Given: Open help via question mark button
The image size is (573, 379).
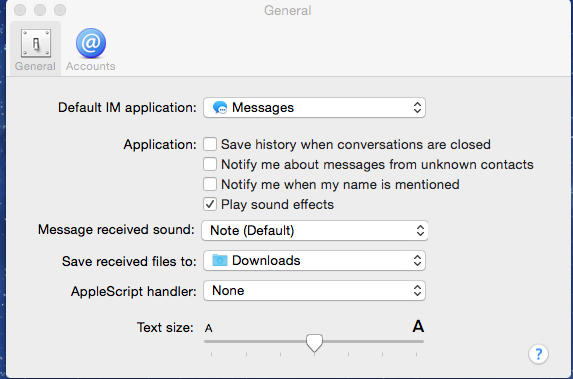Looking at the screenshot, I should (538, 354).
